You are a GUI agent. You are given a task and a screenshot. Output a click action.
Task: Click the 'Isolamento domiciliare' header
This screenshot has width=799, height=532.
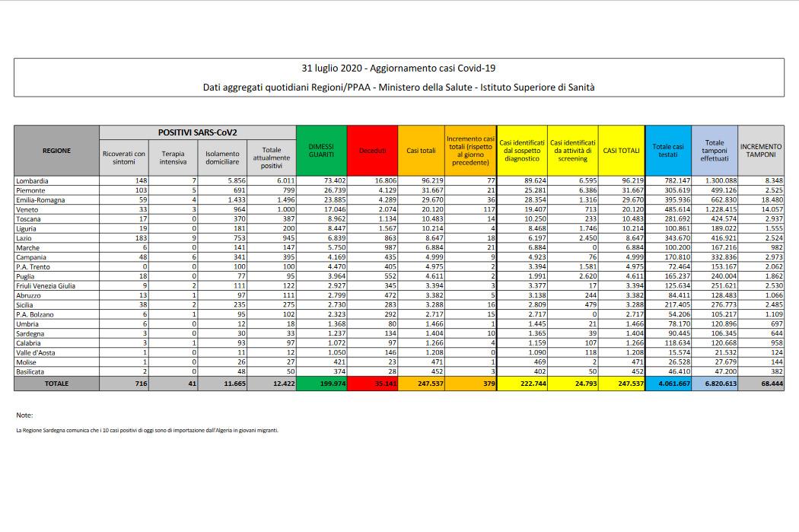(222, 158)
